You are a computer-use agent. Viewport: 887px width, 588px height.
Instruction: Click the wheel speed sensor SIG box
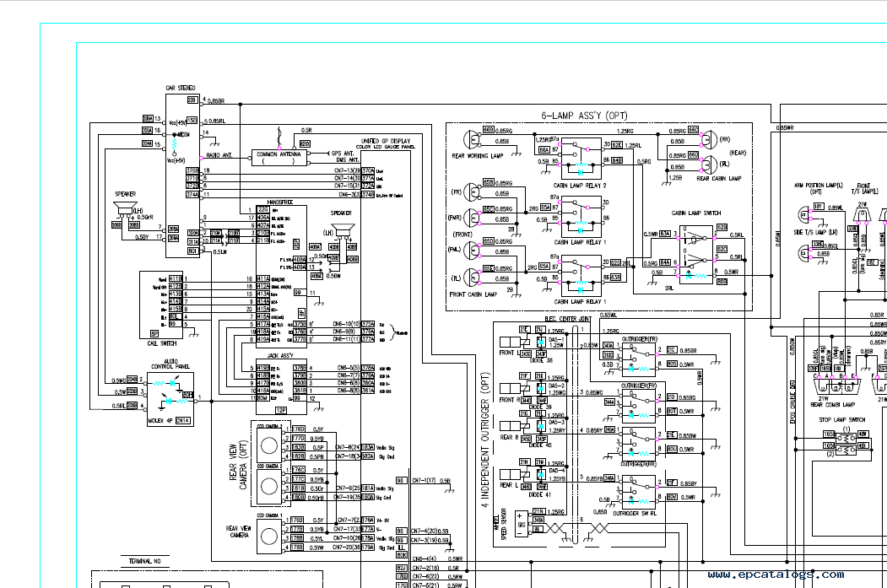pyautogui.click(x=522, y=525)
